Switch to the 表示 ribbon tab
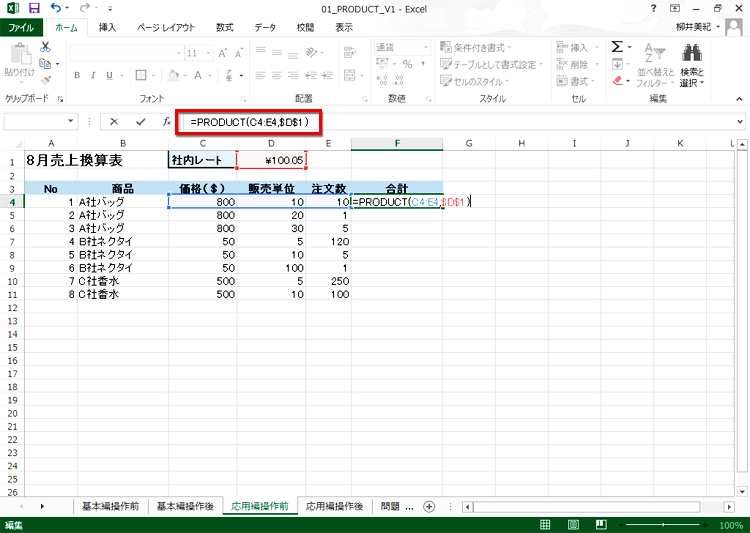 point(343,27)
